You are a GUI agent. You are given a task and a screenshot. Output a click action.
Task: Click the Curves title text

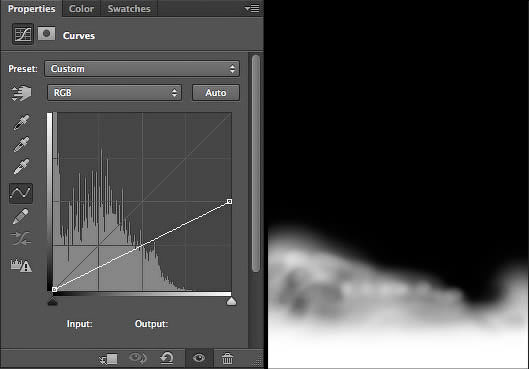coord(79,36)
